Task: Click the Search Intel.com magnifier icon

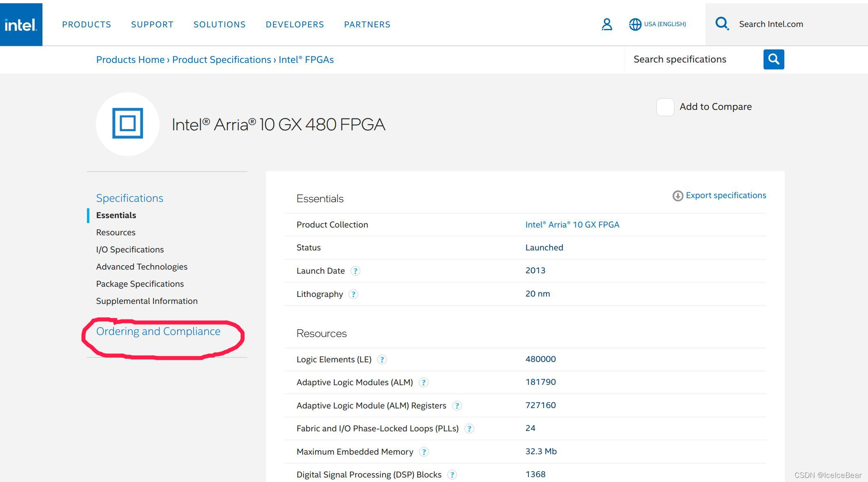Action: coord(722,24)
